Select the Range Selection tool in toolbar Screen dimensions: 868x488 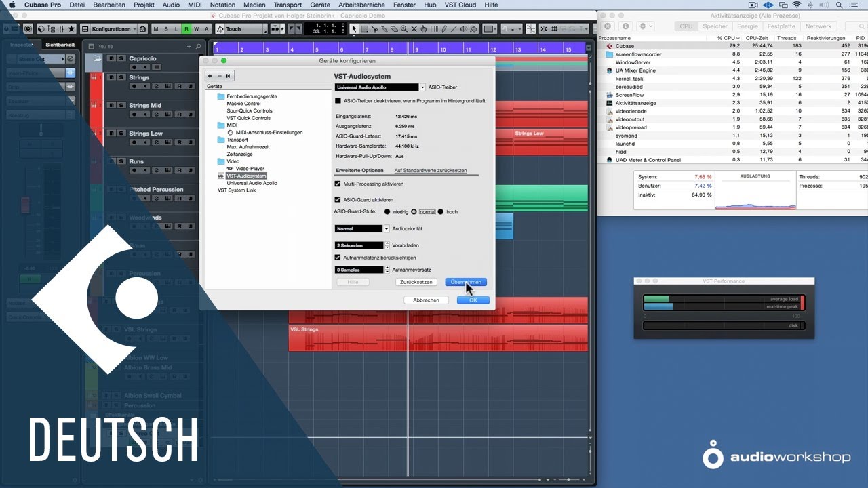pyautogui.click(x=364, y=29)
